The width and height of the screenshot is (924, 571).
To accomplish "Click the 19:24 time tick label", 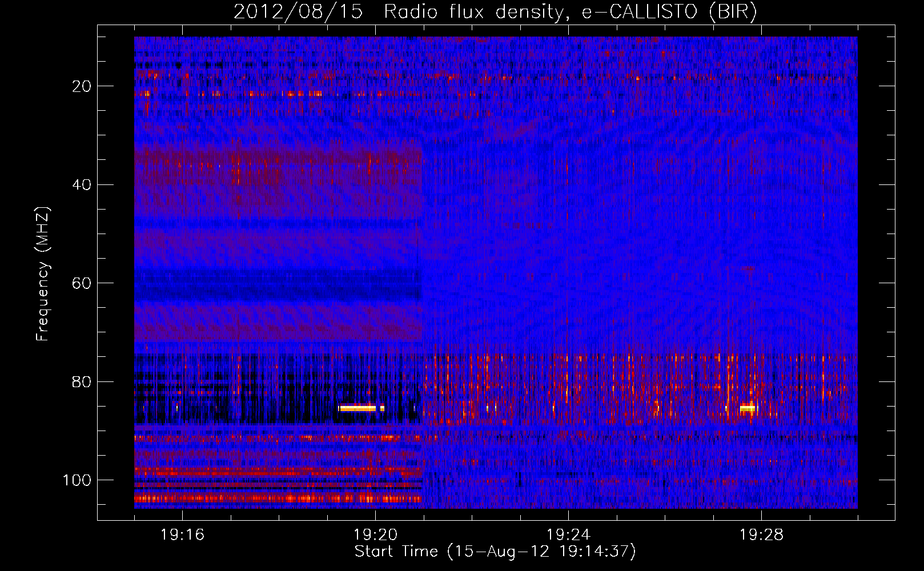I will tap(569, 534).
